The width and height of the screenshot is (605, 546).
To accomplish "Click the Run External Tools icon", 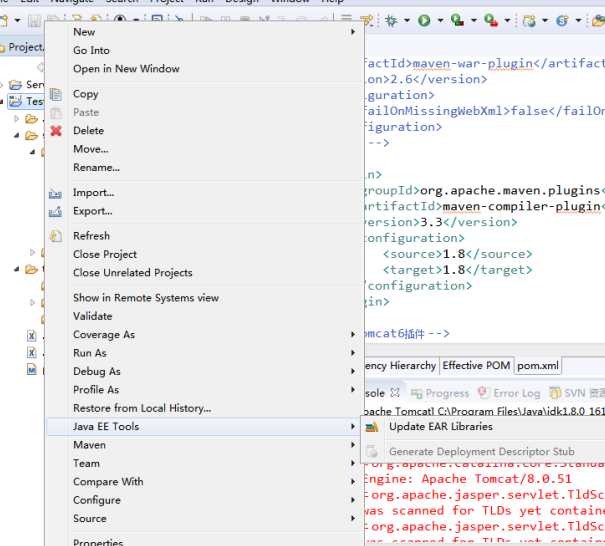I will (x=491, y=20).
